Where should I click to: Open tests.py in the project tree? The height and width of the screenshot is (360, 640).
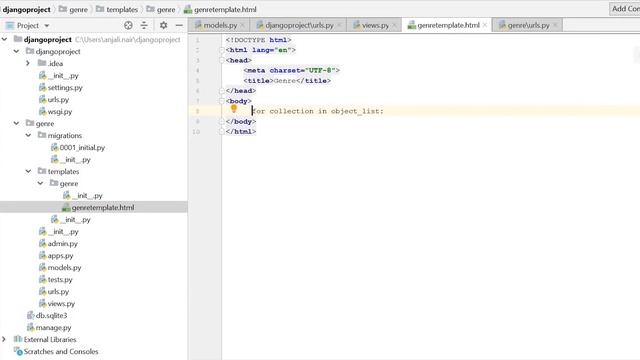(60, 280)
